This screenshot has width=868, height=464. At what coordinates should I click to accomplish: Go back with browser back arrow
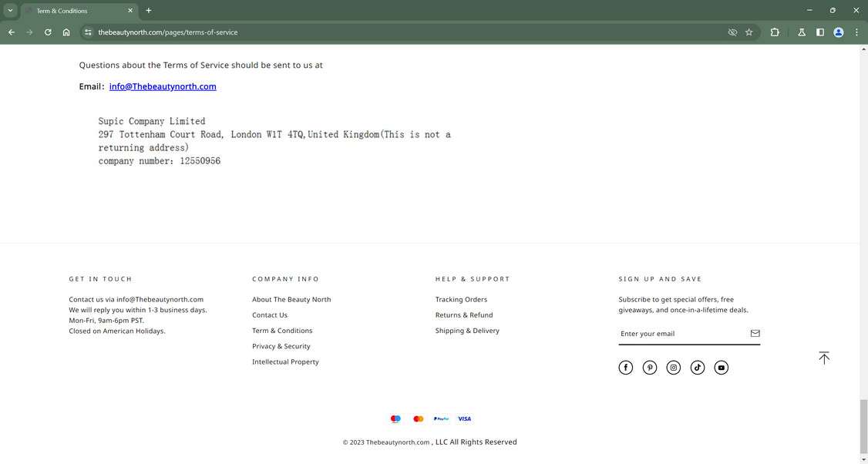(11, 32)
